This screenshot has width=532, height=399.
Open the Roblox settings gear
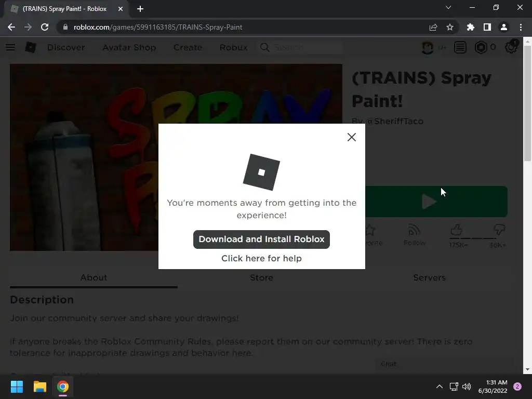(511, 47)
